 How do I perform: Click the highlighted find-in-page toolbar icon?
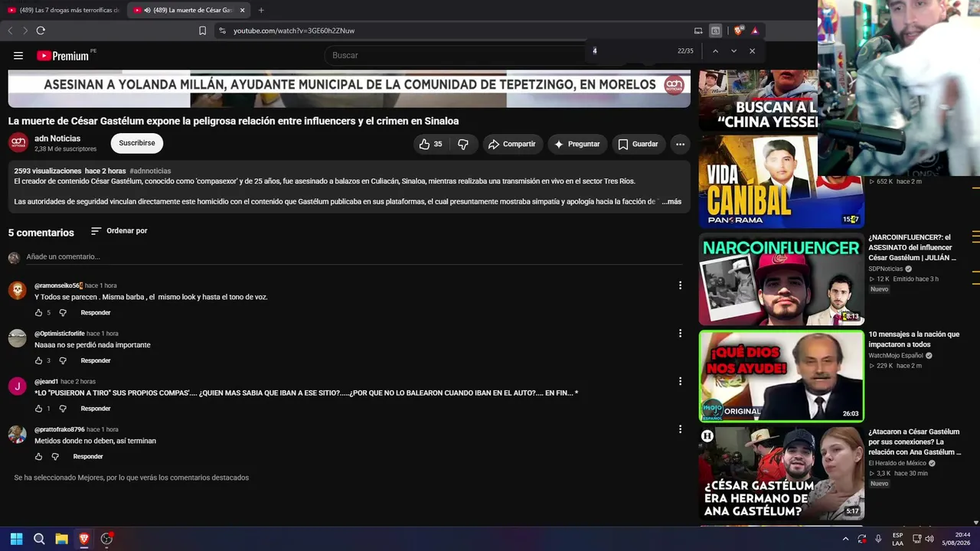(x=715, y=31)
